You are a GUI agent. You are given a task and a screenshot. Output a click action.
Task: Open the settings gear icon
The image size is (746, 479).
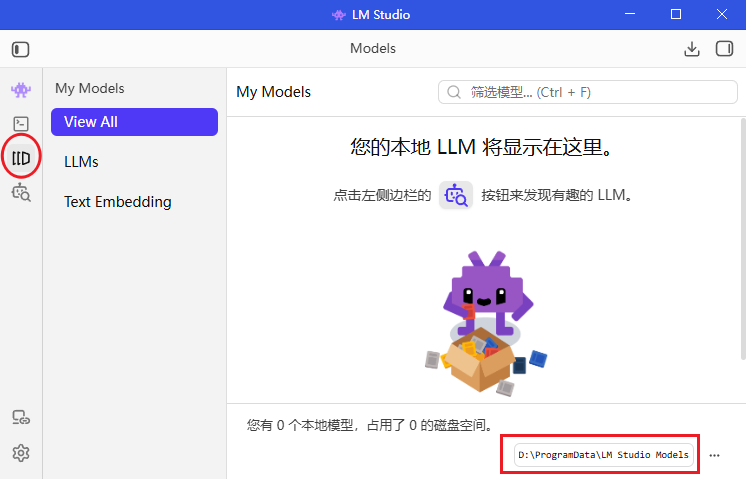point(21,453)
